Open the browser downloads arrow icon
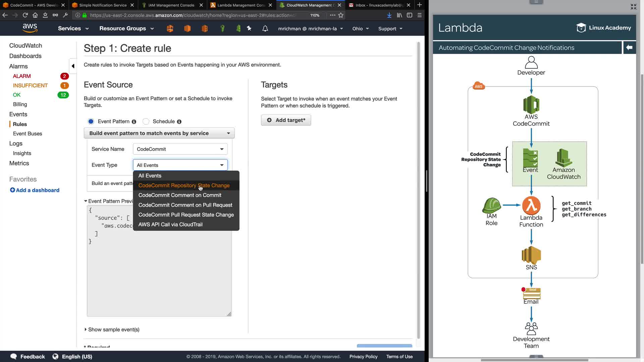This screenshot has height=362, width=644. [389, 15]
